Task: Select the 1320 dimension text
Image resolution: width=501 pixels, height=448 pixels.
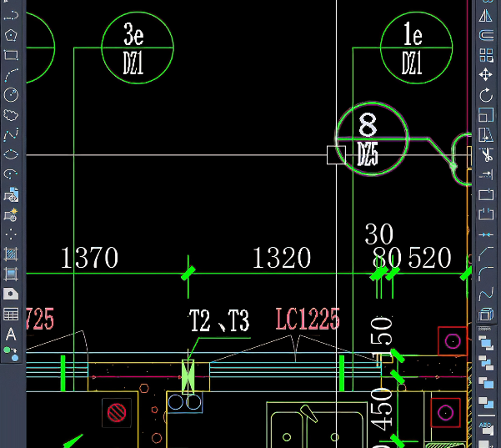Action: pyautogui.click(x=282, y=258)
